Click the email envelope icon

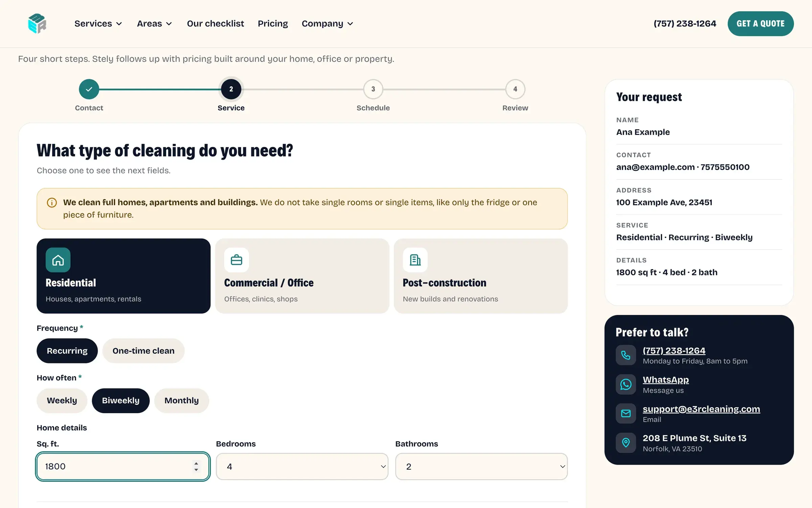(626, 413)
